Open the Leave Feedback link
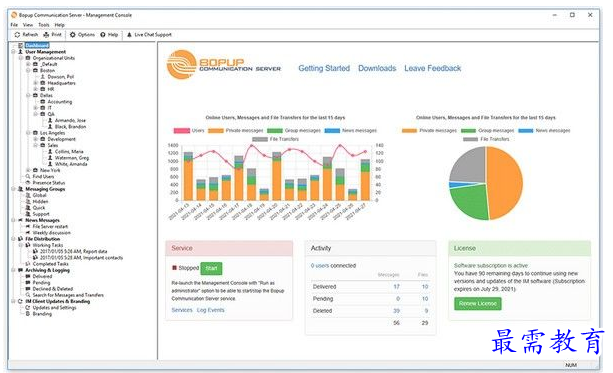Viewport: 613px width, 373px height. pyautogui.click(x=432, y=68)
